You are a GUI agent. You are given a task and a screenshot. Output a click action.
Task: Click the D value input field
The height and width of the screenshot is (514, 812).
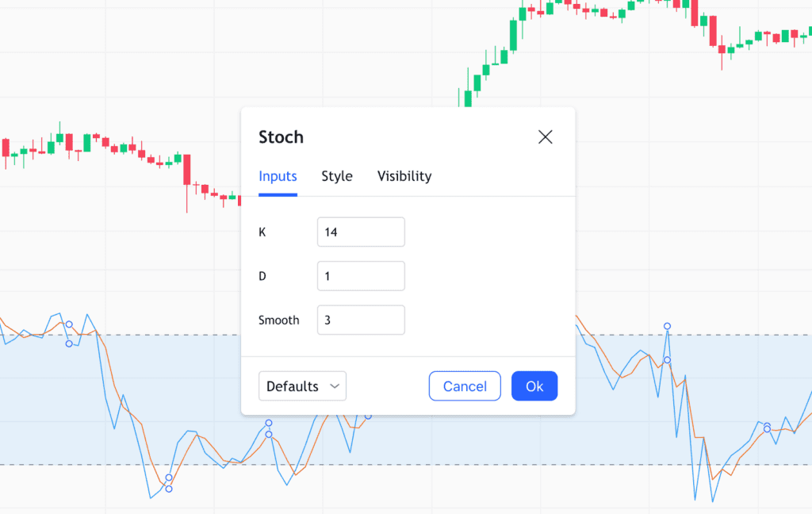click(x=361, y=275)
